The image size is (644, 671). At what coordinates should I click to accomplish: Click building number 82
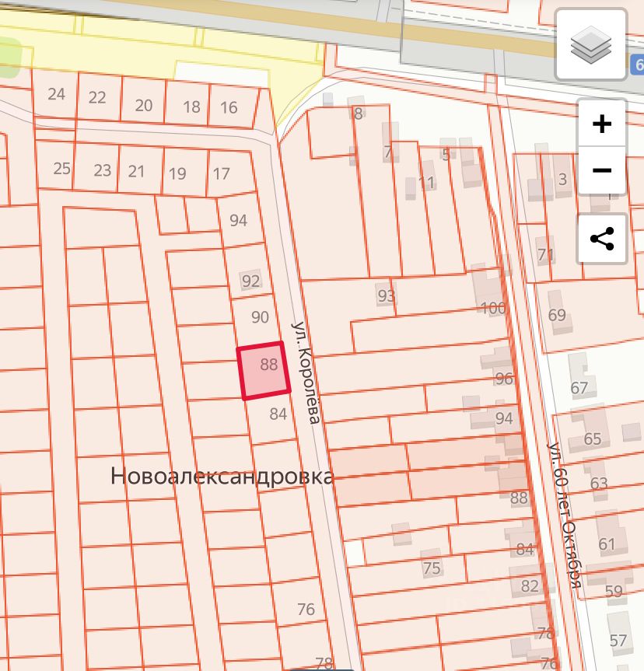[x=530, y=585]
